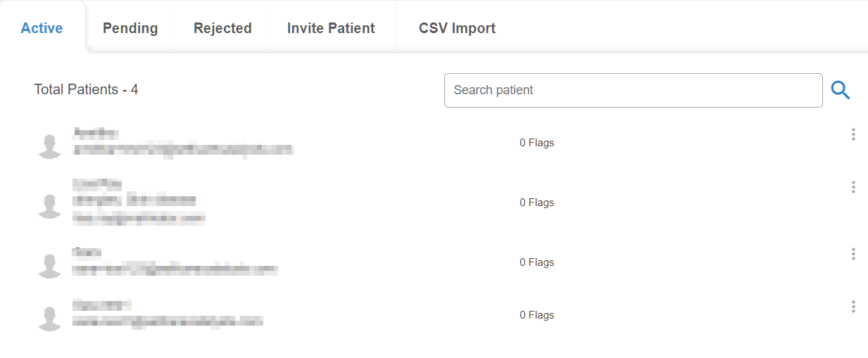Click the third patient's 0 Flags label
Viewport: 868px width, 358px height.
point(536,262)
